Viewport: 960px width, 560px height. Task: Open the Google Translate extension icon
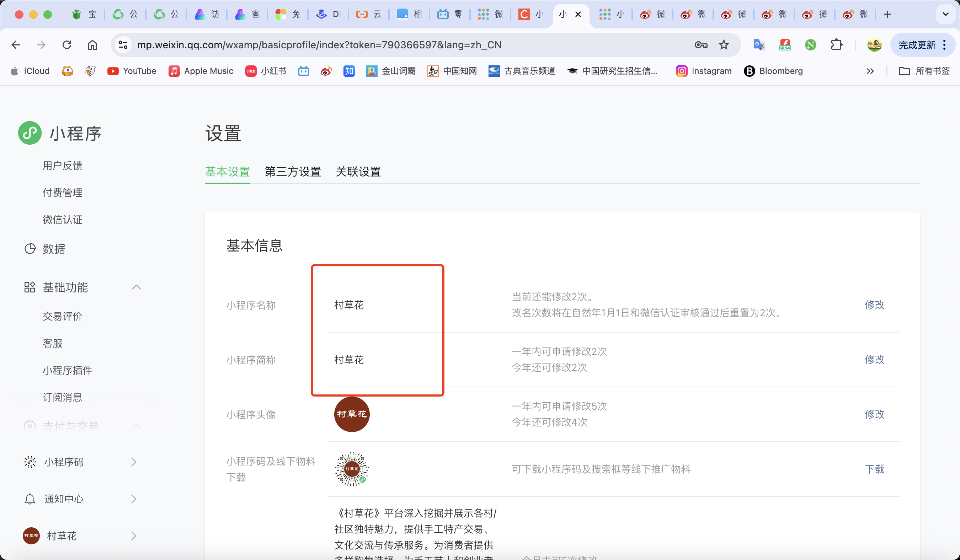point(758,45)
